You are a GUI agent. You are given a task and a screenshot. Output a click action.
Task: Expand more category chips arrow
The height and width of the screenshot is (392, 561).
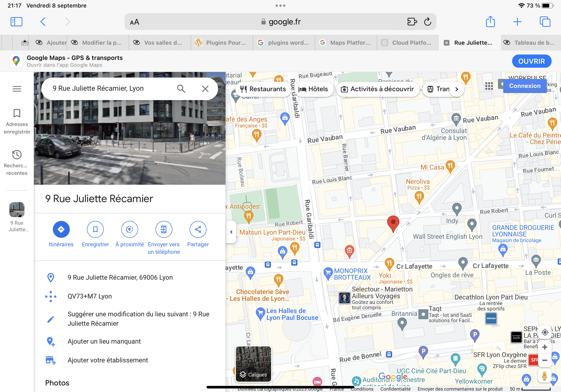click(457, 89)
